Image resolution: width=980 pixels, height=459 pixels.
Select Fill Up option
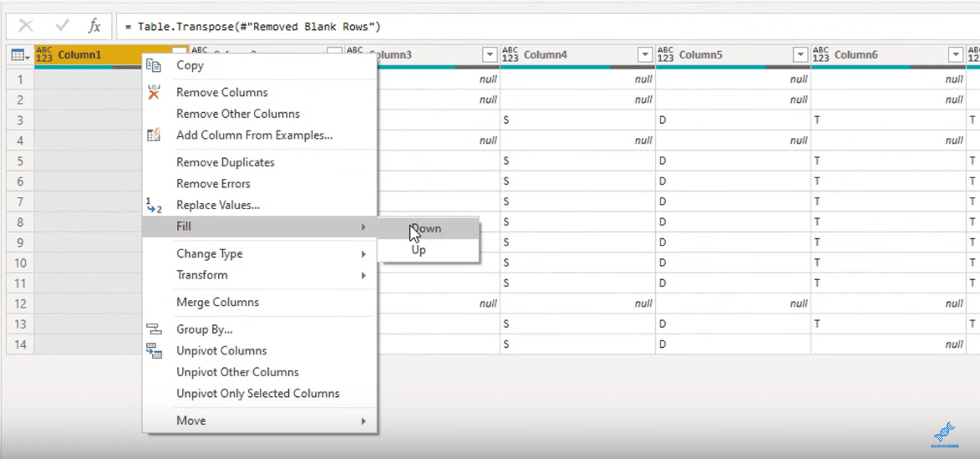(428, 250)
